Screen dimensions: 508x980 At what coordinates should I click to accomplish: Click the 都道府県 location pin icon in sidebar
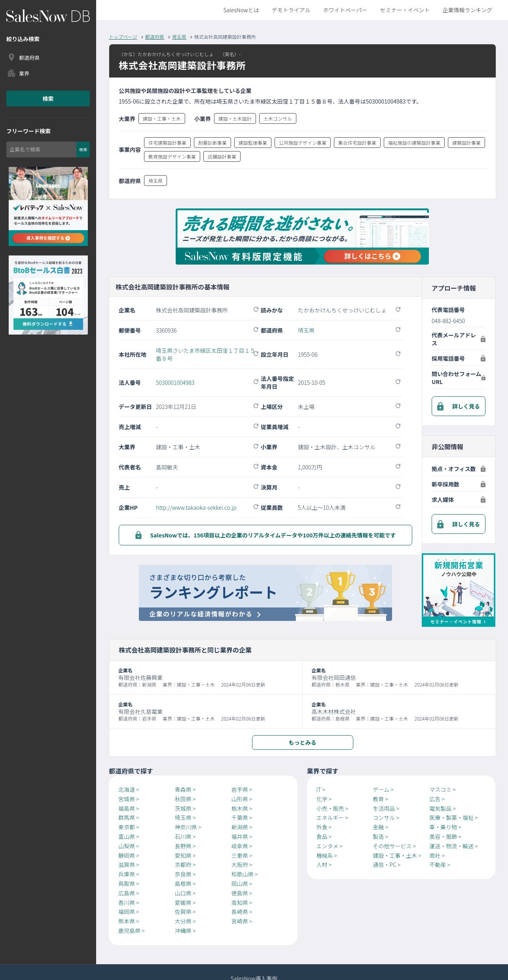click(x=11, y=58)
